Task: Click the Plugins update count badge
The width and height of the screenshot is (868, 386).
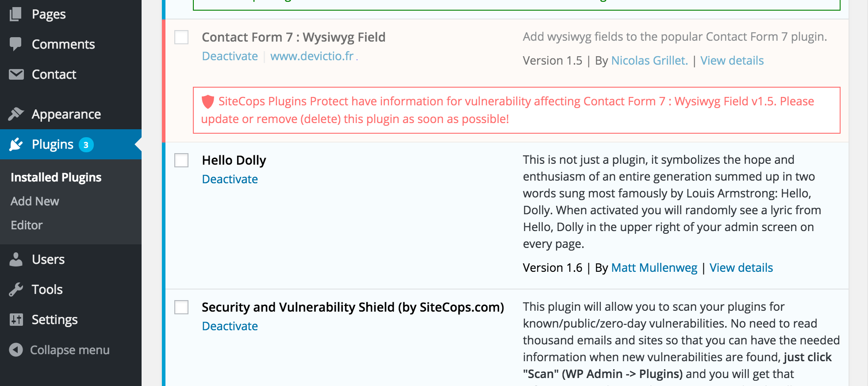Action: (86, 145)
